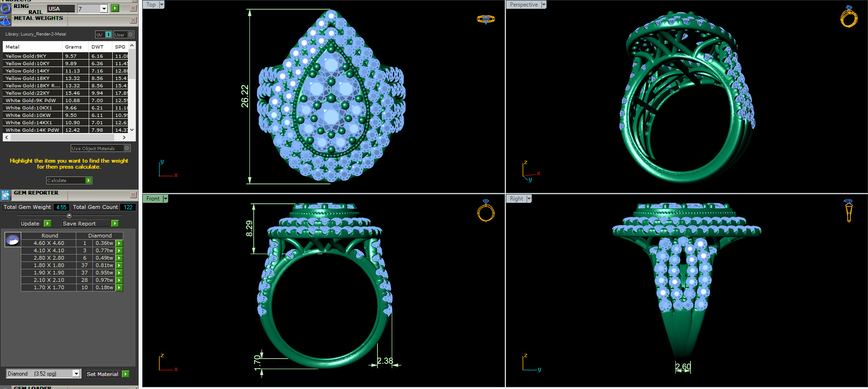Click the Total Gem Weight 4.55 value

61,207
